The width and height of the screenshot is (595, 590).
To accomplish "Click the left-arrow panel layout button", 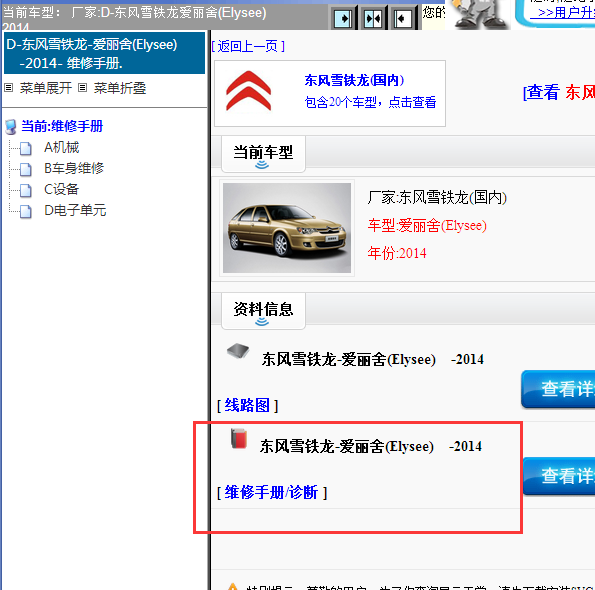I will click(x=402, y=18).
